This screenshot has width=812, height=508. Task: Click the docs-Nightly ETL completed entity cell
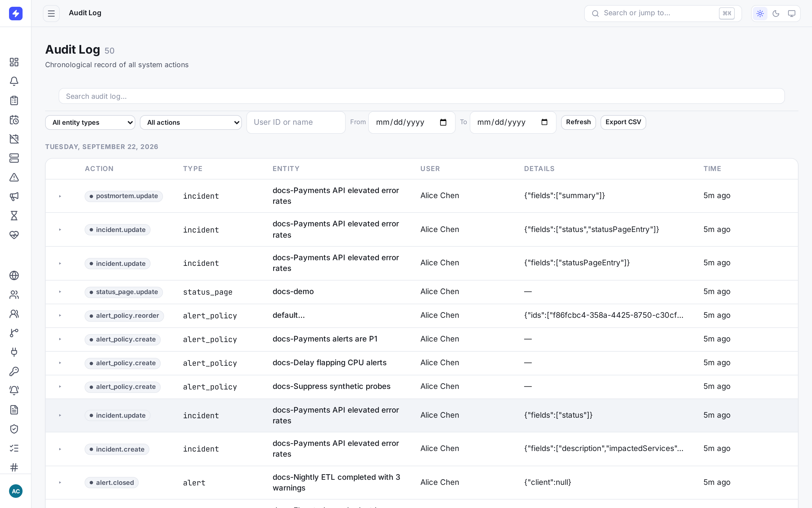click(x=336, y=483)
